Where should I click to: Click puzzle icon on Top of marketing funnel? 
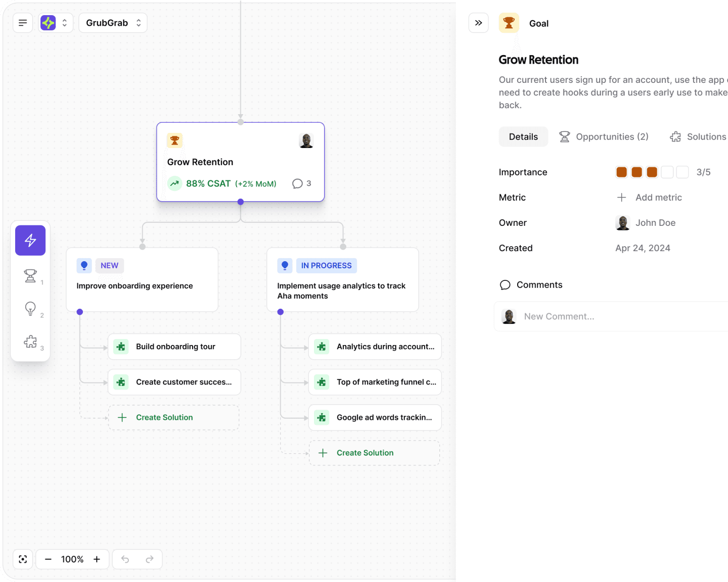(x=322, y=382)
